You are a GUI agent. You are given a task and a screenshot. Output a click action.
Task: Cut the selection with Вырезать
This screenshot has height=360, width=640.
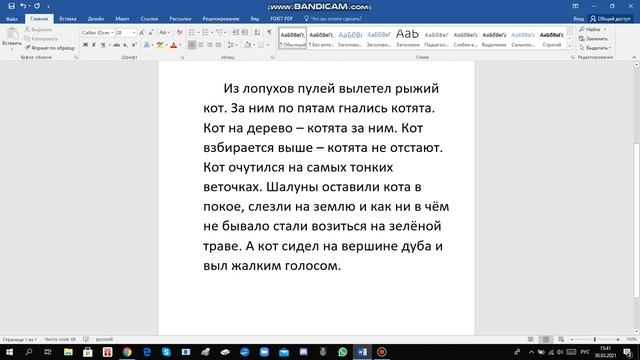[38, 29]
